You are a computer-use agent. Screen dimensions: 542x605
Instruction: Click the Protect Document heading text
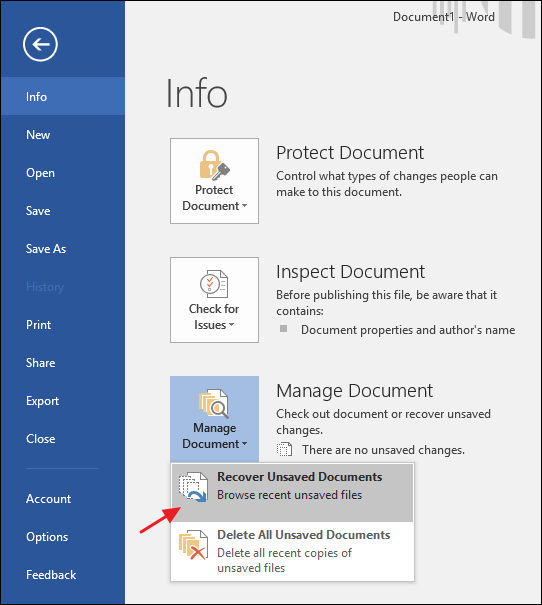[350, 153]
